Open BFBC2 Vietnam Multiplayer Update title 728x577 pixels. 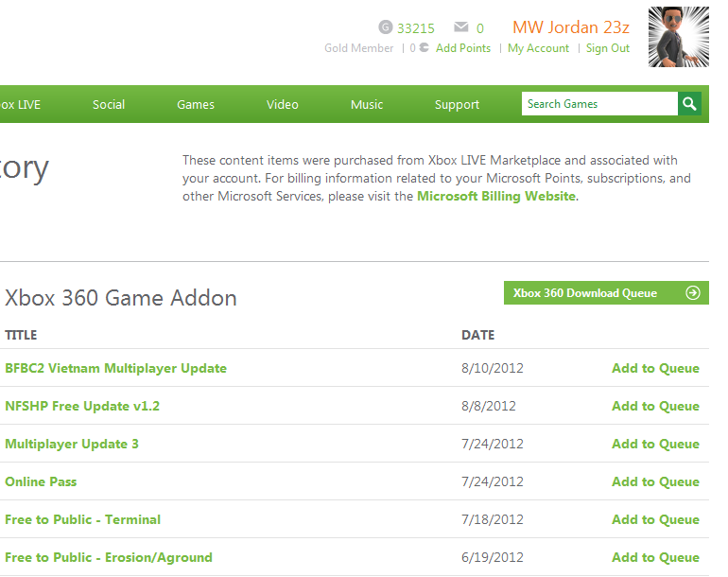(115, 368)
